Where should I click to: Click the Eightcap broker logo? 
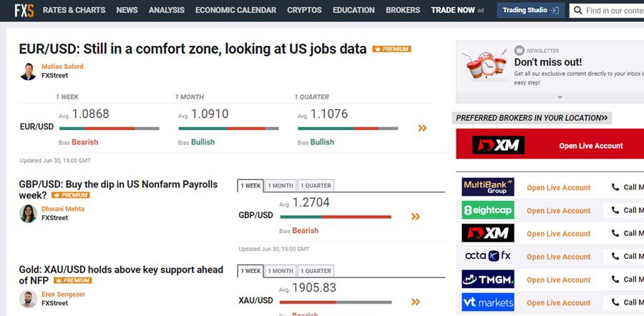(487, 210)
